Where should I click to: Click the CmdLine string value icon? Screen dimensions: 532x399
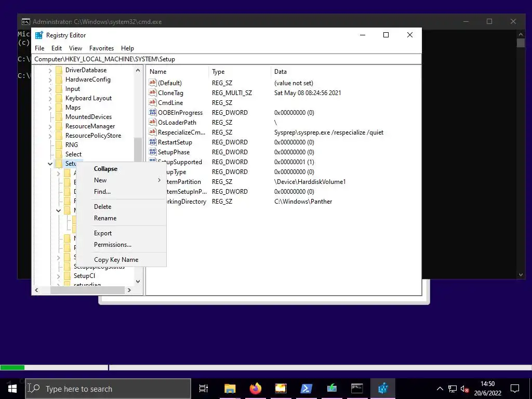(x=153, y=102)
